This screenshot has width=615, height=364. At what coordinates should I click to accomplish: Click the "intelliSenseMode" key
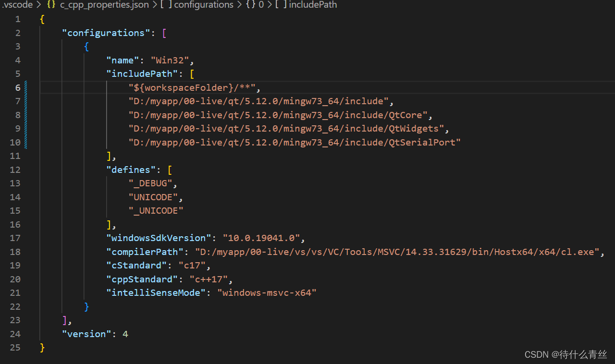(x=156, y=293)
